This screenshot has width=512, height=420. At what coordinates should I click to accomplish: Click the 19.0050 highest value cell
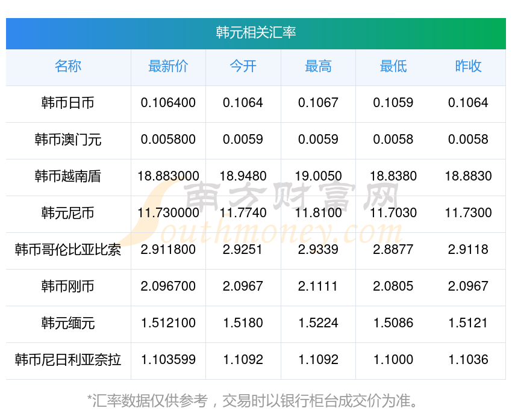[x=318, y=176]
